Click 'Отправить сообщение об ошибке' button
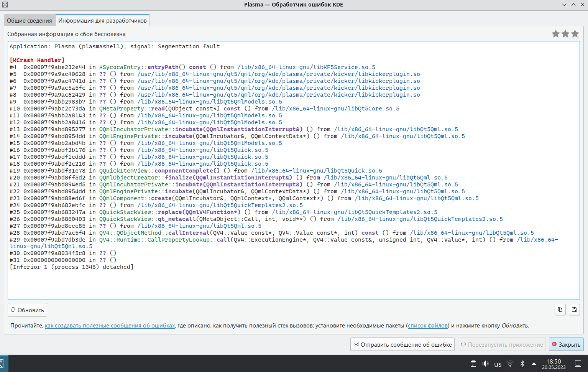This screenshot has height=372, width=588. point(402,344)
